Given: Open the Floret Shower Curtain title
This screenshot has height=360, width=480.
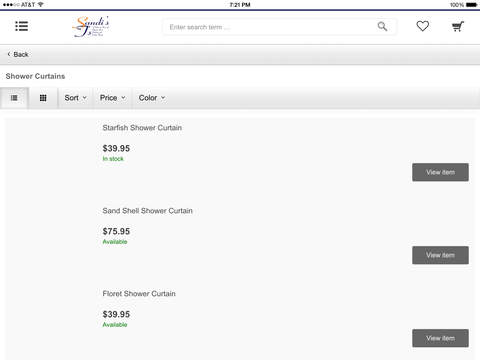Looking at the screenshot, I should tap(139, 294).
